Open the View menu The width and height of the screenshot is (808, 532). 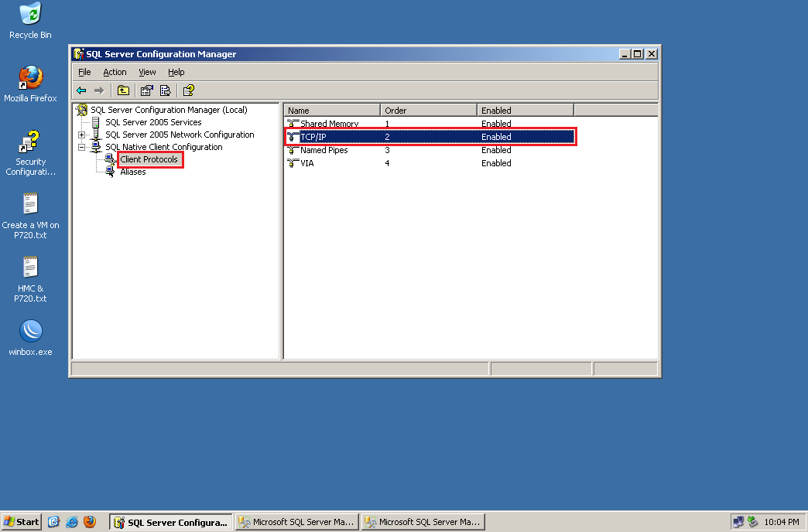(x=147, y=72)
